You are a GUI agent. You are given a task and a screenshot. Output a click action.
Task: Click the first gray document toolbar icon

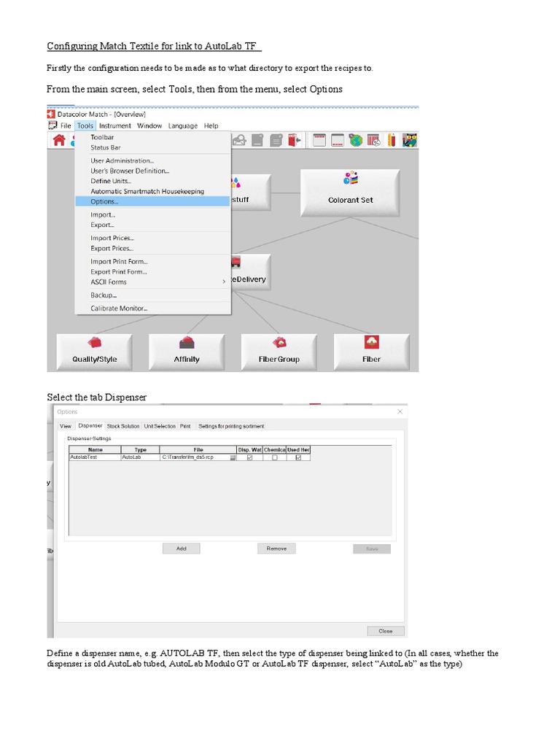pyautogui.click(x=257, y=140)
